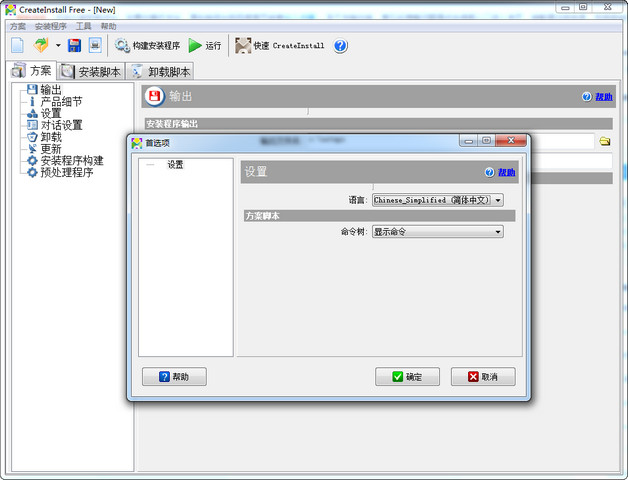The width and height of the screenshot is (628, 480).
Task: Open the 安装程序 menu
Action: pos(50,26)
